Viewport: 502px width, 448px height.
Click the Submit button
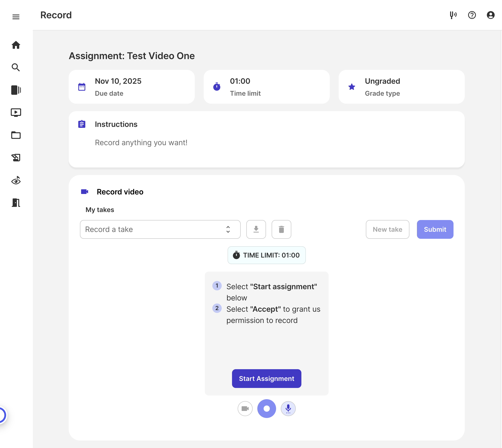435,229
